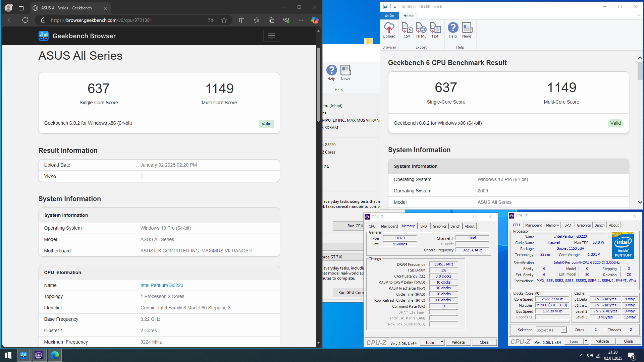644x362 pixels.
Task: Open Geekbench Browser hamburger menu
Action: click(272, 36)
